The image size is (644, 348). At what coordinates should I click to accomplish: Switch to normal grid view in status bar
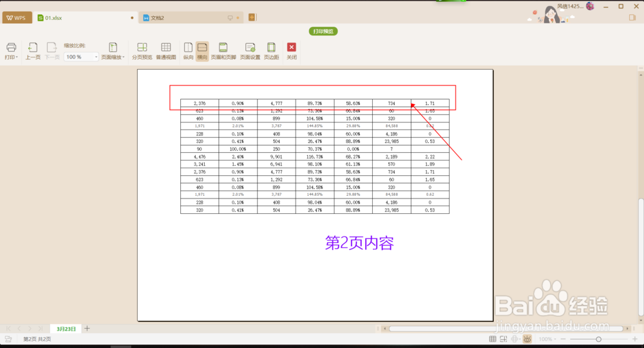493,339
